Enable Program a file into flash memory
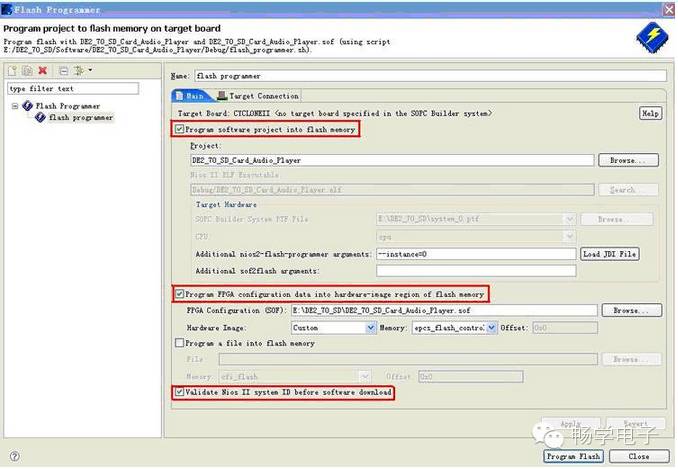Screen dimensions: 678x469 click(179, 343)
